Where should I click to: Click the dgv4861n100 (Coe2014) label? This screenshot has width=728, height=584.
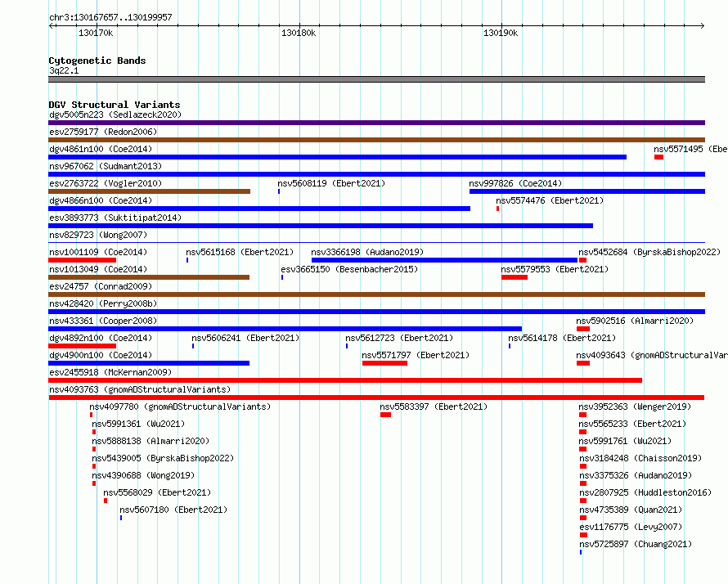(101, 149)
